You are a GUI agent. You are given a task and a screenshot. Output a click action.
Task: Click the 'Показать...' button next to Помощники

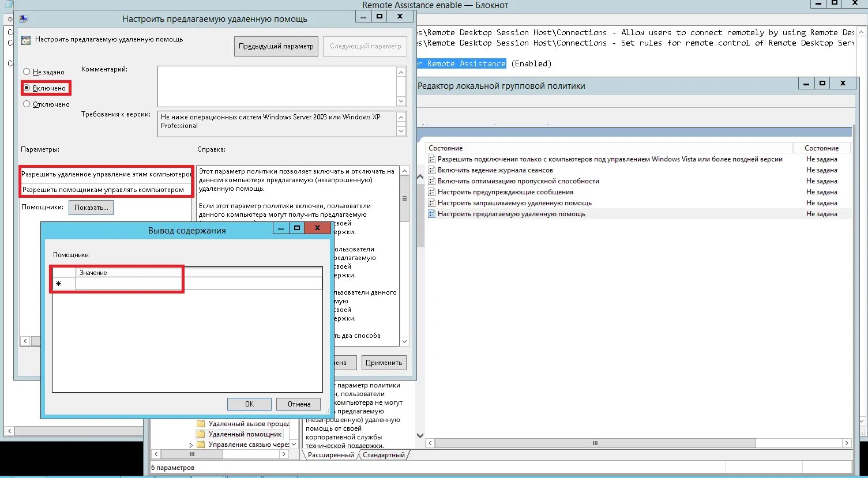pos(91,208)
